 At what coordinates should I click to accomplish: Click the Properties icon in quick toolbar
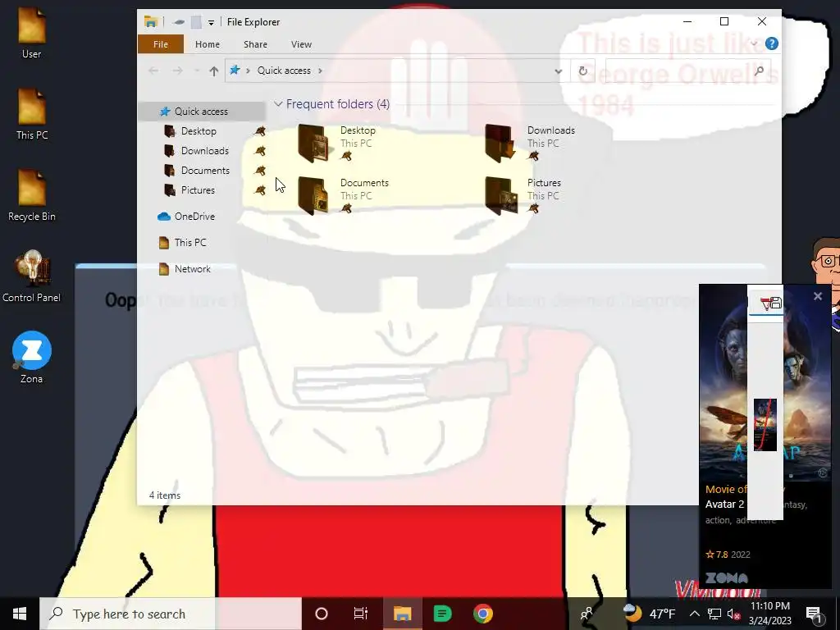pyautogui.click(x=180, y=22)
